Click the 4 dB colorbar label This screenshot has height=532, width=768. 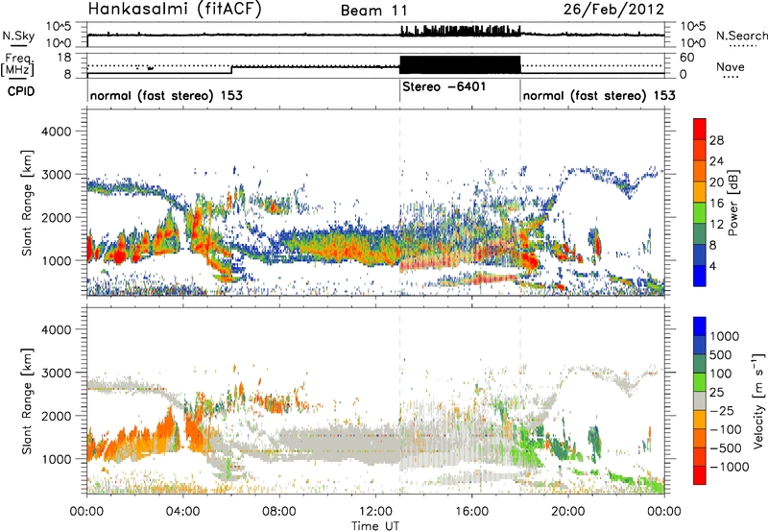tap(712, 267)
